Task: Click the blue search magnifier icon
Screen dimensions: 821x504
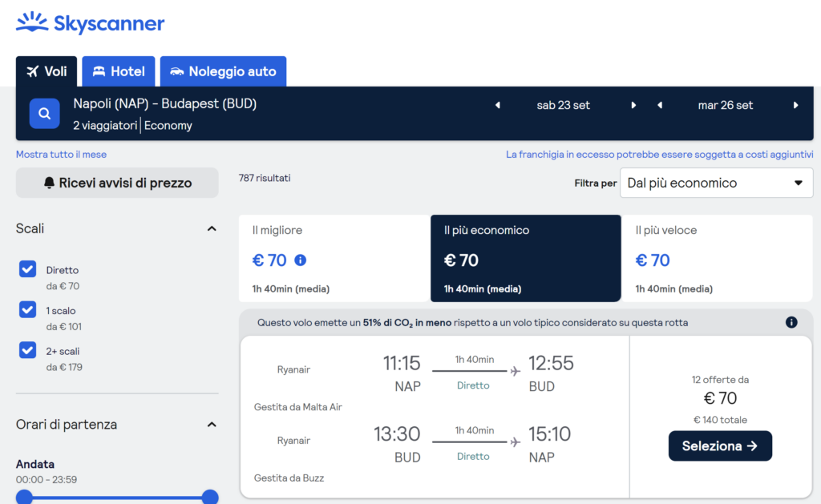Action: tap(45, 114)
